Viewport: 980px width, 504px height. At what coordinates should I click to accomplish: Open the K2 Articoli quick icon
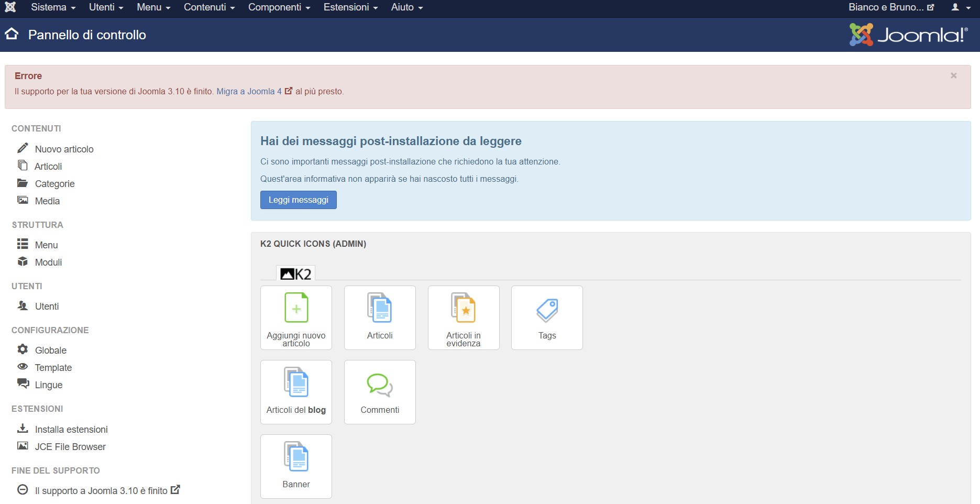coord(380,317)
